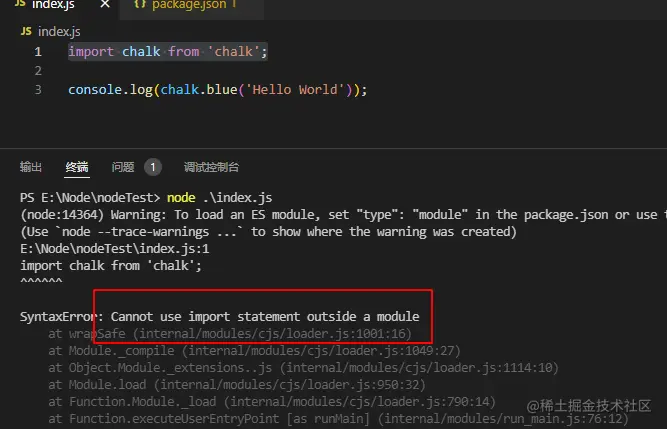Image resolution: width=667 pixels, height=429 pixels.
Task: Click the wrapSafe stack trace line
Action: 230,334
